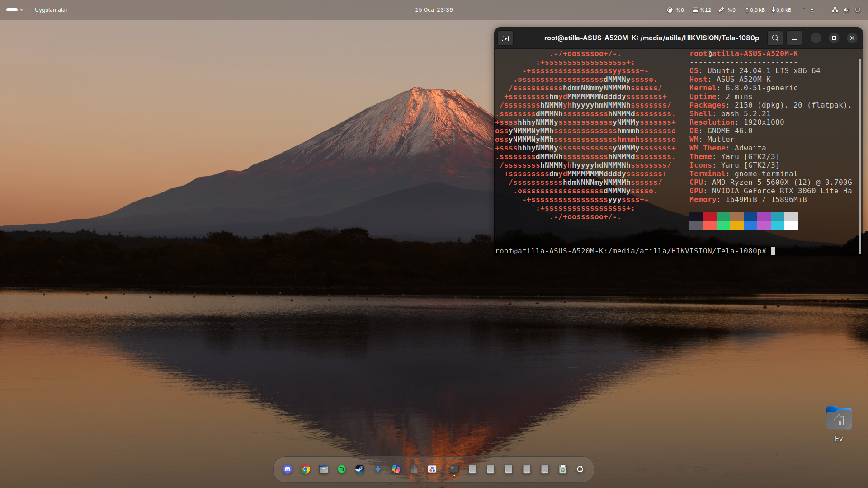Click the pure white palette swatch
Image resolution: width=868 pixels, height=488 pixels.
pos(791,225)
